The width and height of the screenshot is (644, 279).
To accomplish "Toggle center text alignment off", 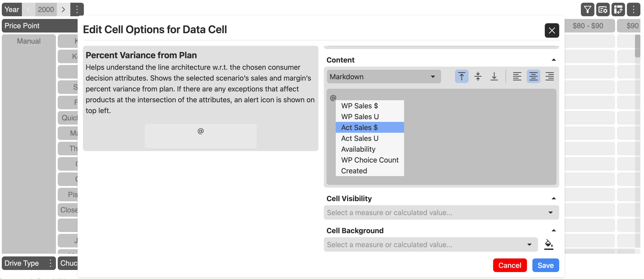I will pos(533,76).
